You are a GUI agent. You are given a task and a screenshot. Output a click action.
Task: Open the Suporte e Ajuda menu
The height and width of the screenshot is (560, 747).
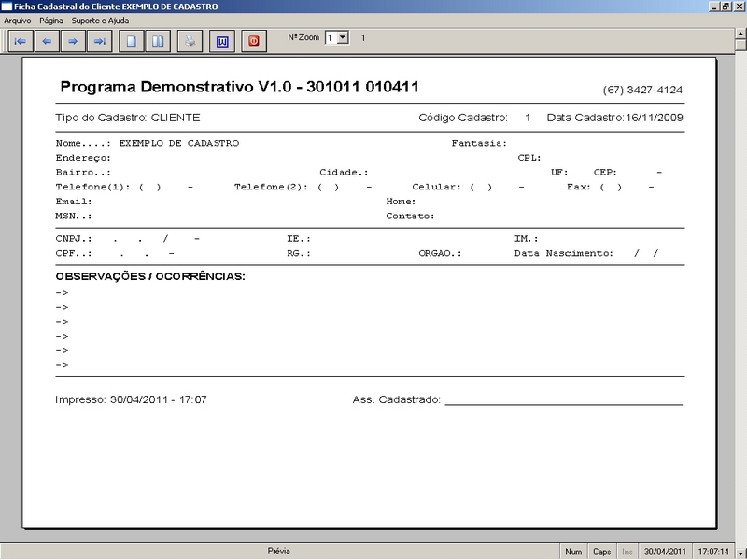coord(100,20)
